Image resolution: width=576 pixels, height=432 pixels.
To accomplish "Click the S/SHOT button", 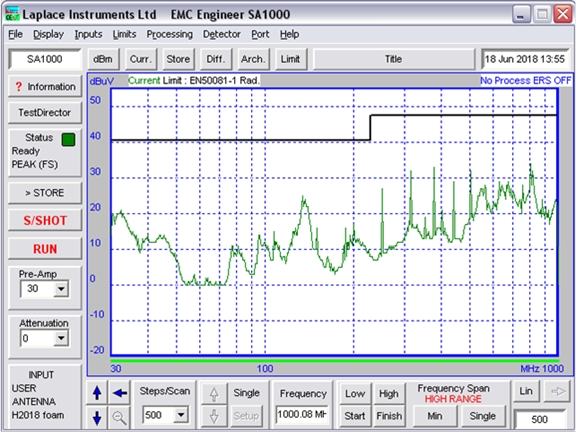I will (45, 220).
